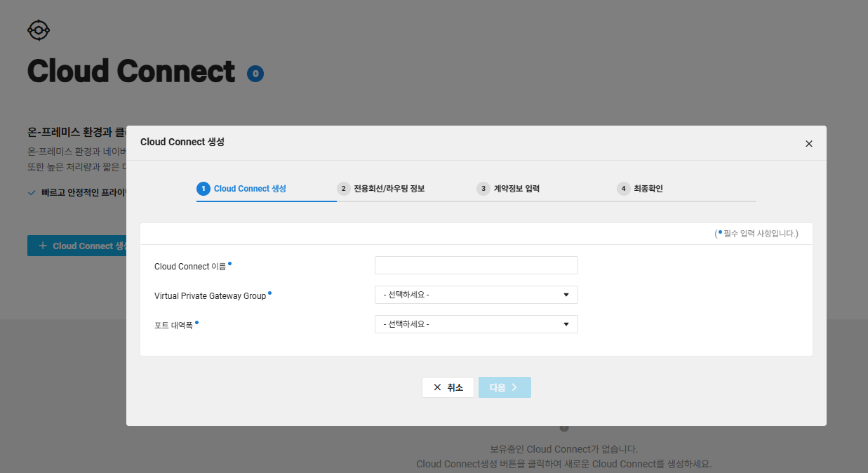
Task: Click the Virtual Private Gateway Group label
Action: tap(211, 296)
